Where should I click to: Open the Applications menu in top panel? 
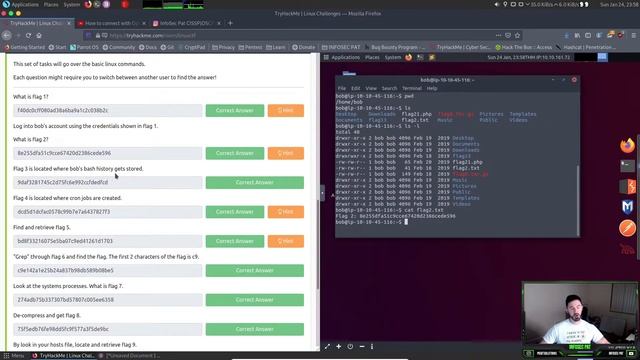tap(25, 4)
